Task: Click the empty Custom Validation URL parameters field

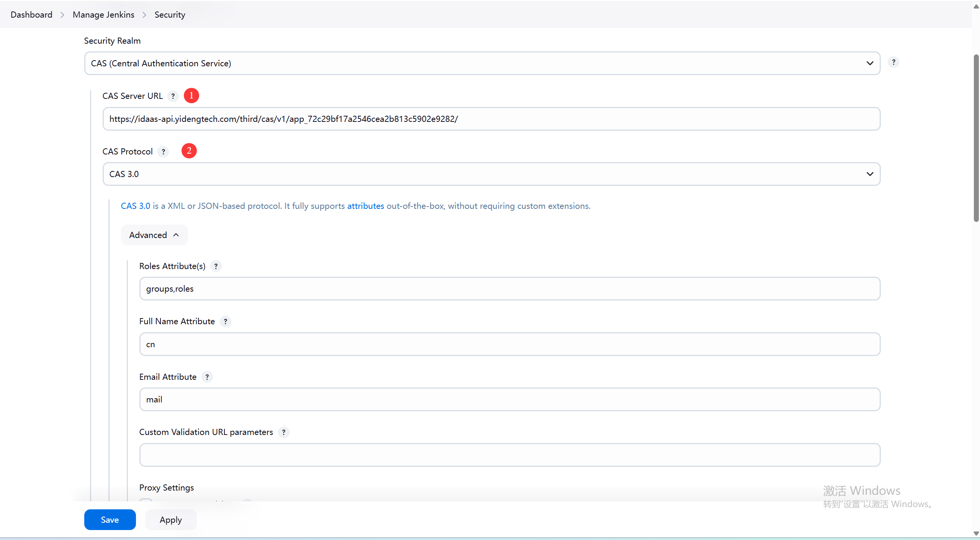Action: pyautogui.click(x=509, y=455)
